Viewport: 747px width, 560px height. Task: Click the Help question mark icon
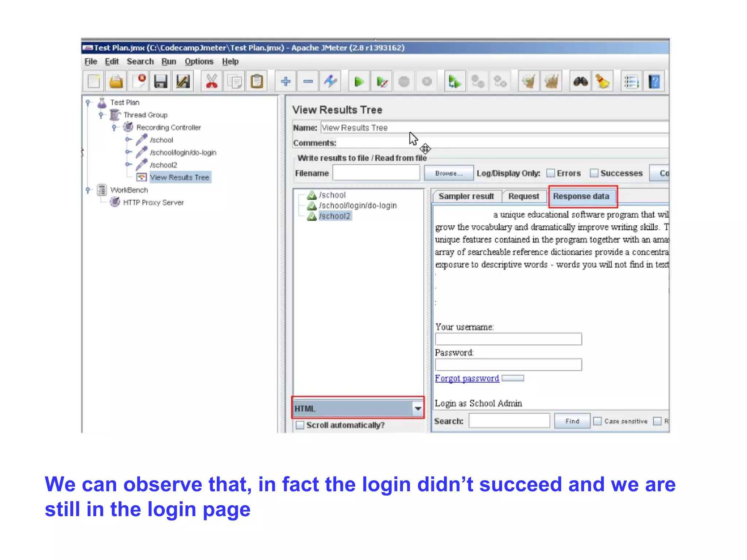654,81
